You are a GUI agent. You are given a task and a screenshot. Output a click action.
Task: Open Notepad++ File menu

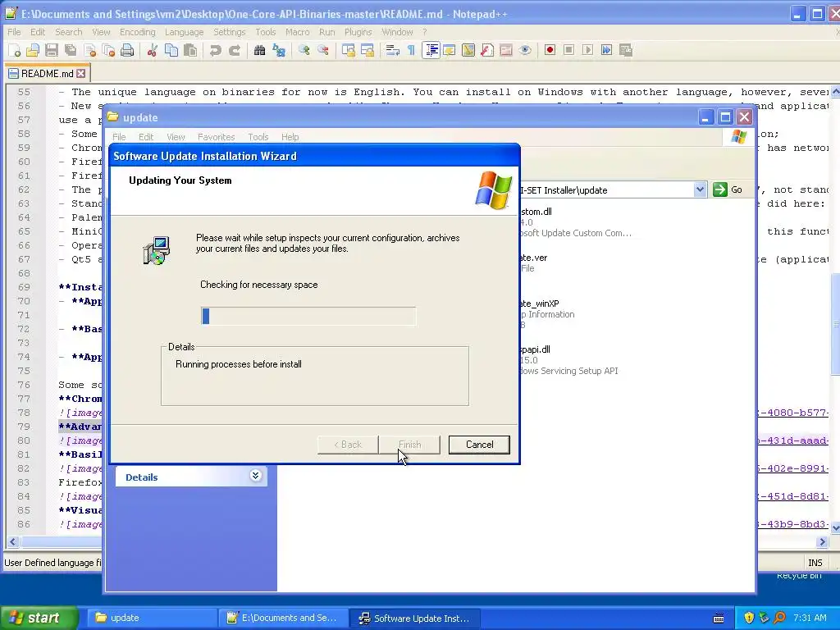click(14, 32)
